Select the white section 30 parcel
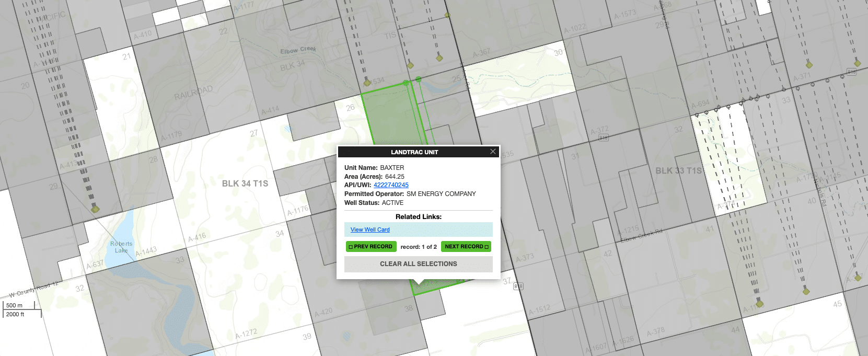This screenshot has height=356, width=868. pos(523,78)
